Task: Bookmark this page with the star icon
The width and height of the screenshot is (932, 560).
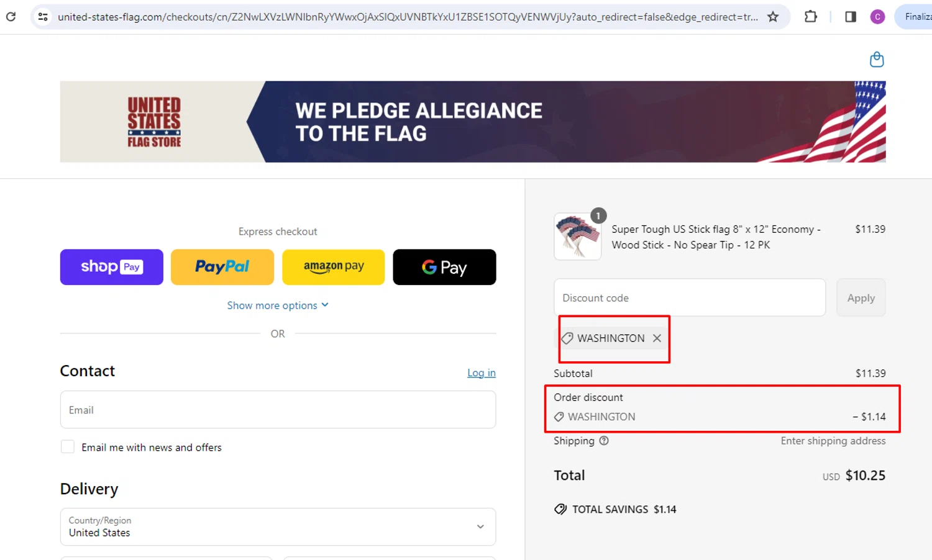Action: (773, 17)
